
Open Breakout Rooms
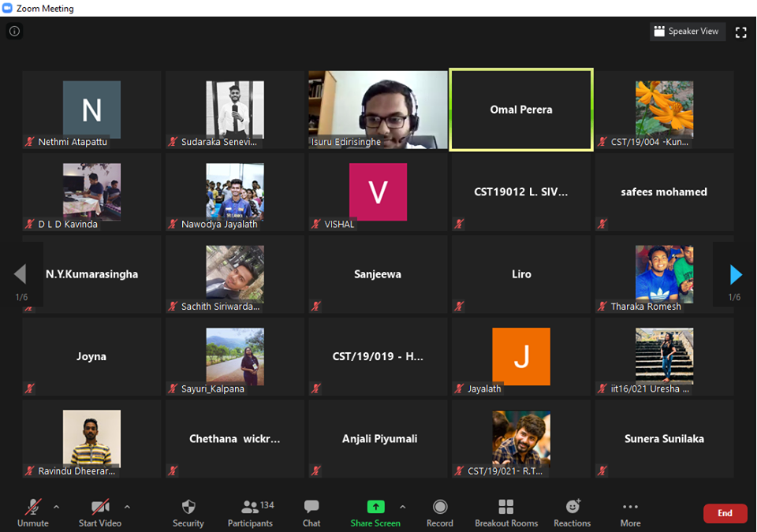(506, 513)
